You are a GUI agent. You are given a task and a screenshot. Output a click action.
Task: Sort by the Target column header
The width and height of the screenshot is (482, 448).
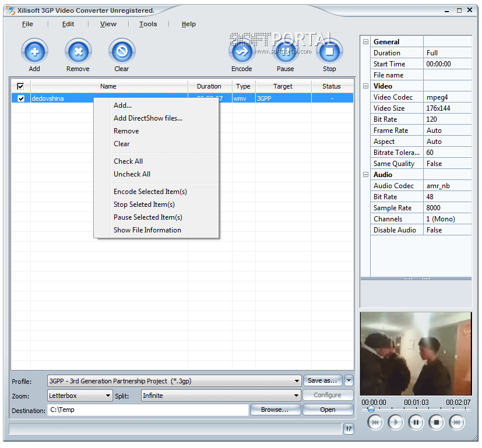(283, 86)
